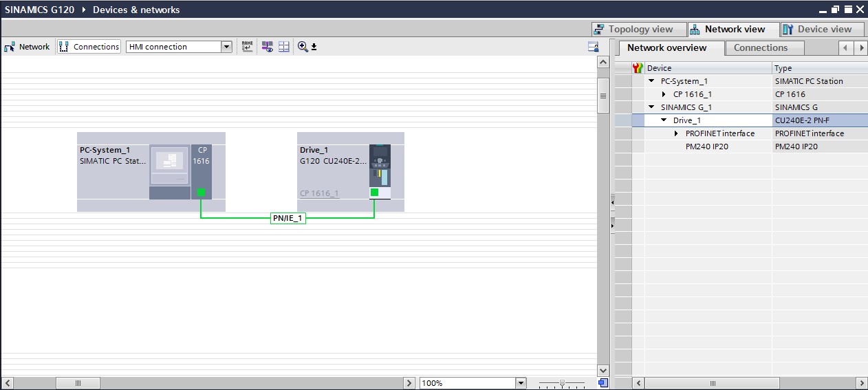The height and width of the screenshot is (390, 868).
Task: Collapse the Drive_1 tree row
Action: pos(664,120)
